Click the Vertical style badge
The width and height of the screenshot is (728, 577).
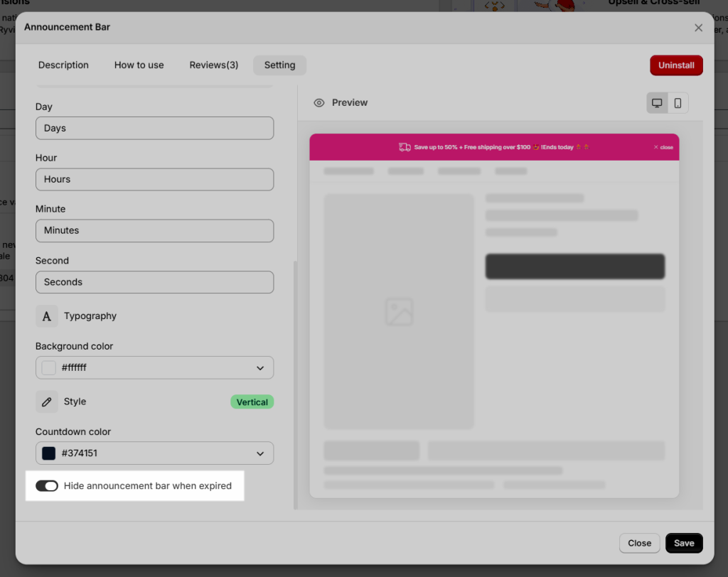click(x=252, y=402)
